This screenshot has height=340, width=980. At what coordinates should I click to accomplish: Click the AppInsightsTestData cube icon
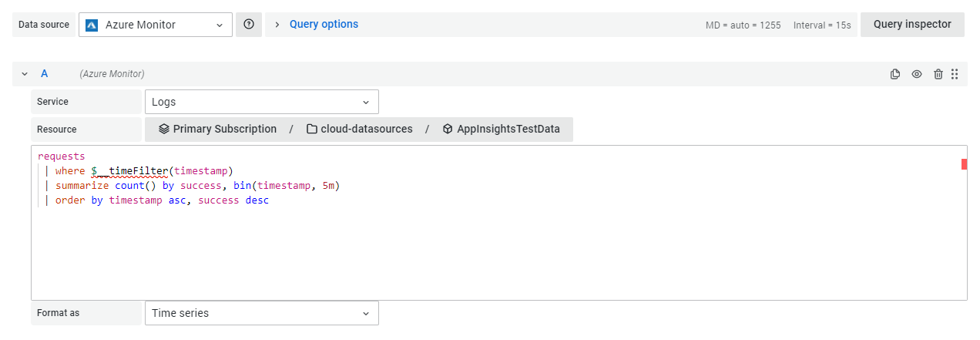click(x=448, y=130)
